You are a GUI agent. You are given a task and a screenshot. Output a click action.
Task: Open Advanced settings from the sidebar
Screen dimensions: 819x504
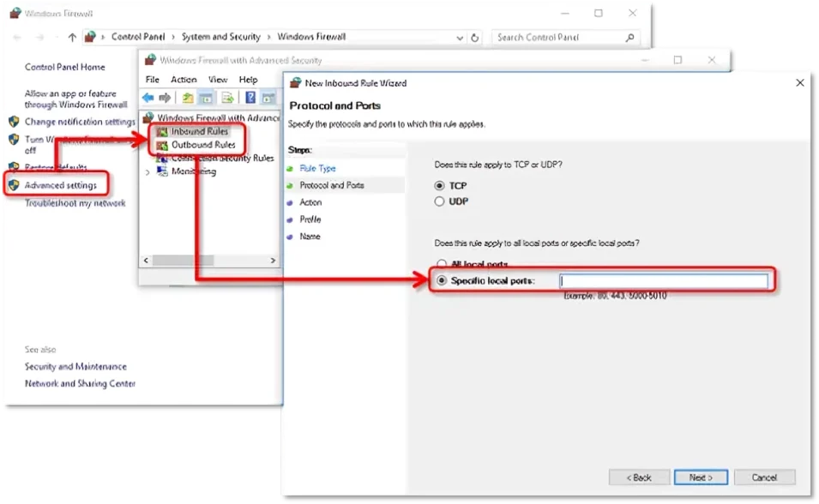point(59,184)
